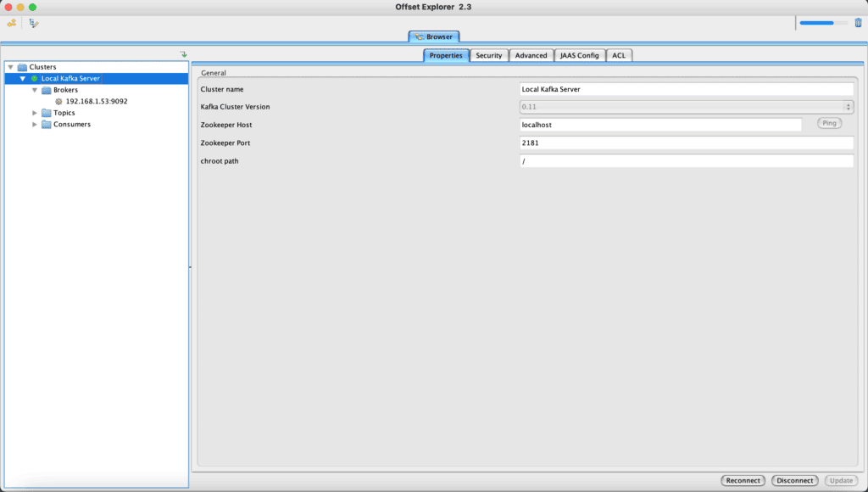Open the ACL tab
This screenshot has height=492, width=868.
point(619,55)
